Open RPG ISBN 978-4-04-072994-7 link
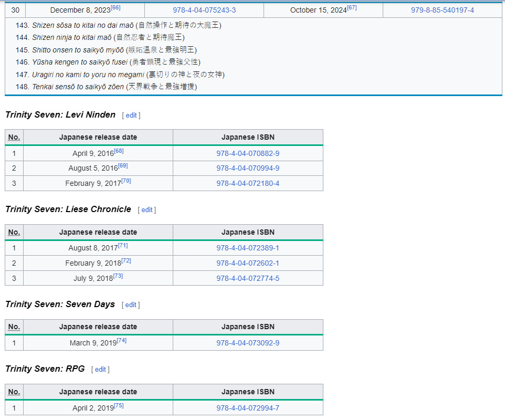The height and width of the screenshot is (420, 505). [248, 407]
